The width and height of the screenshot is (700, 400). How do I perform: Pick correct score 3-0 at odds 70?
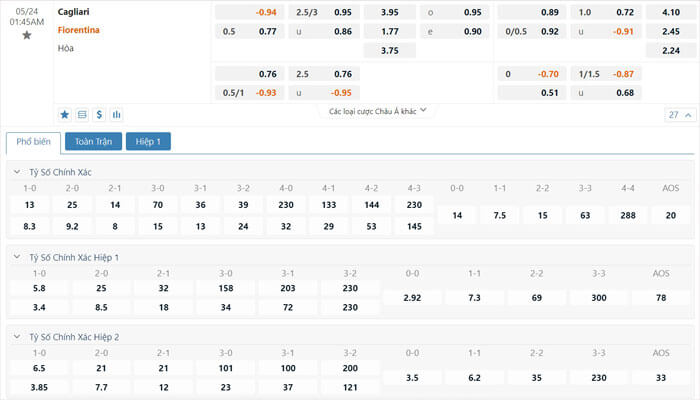pos(158,205)
